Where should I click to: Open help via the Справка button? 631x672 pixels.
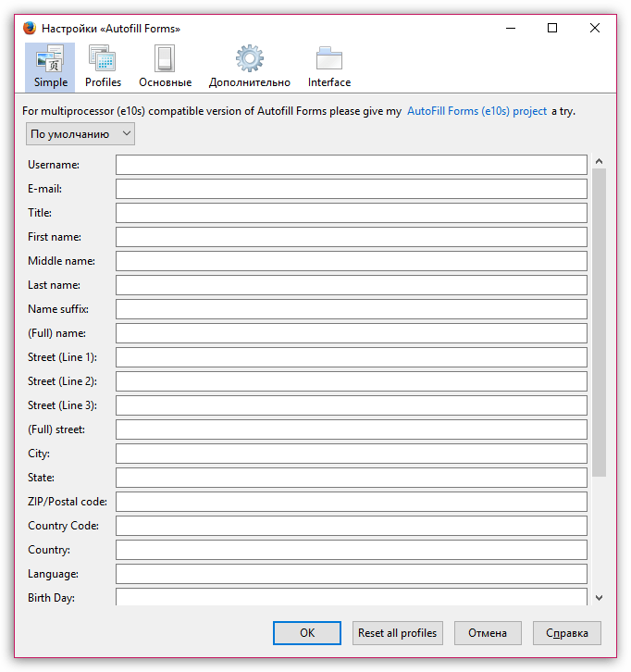click(x=567, y=633)
